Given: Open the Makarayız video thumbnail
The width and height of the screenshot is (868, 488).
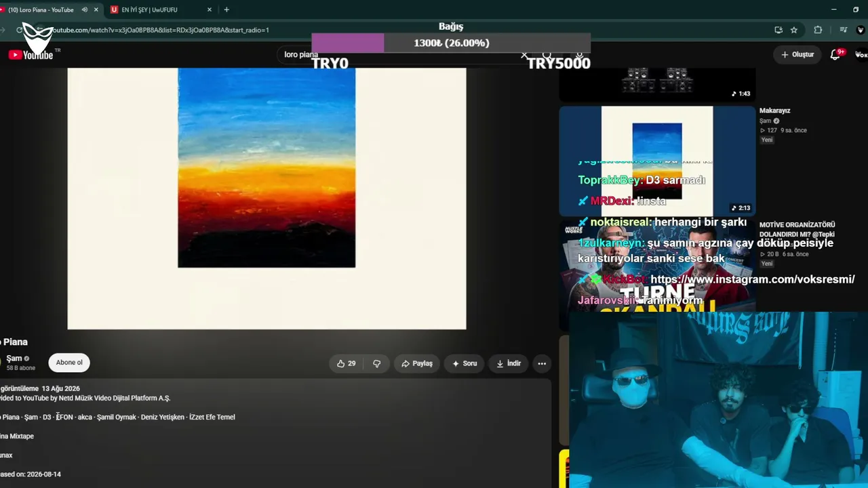Looking at the screenshot, I should click(x=657, y=161).
